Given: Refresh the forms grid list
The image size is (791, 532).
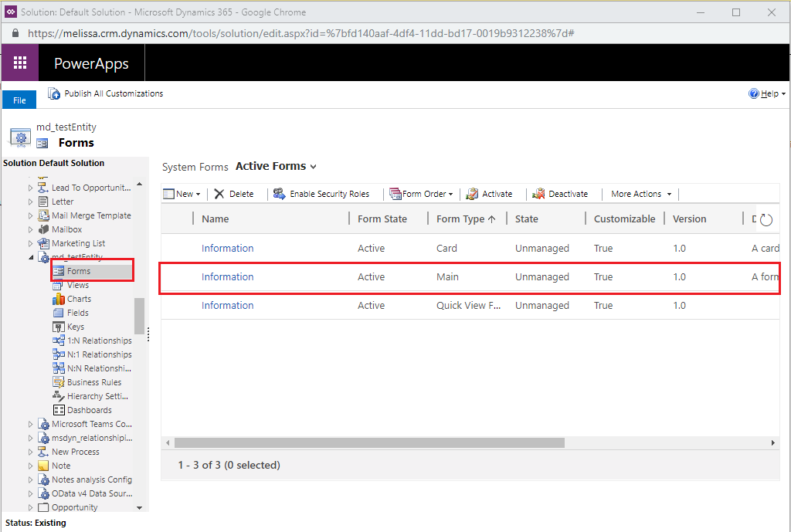Looking at the screenshot, I should tap(766, 220).
